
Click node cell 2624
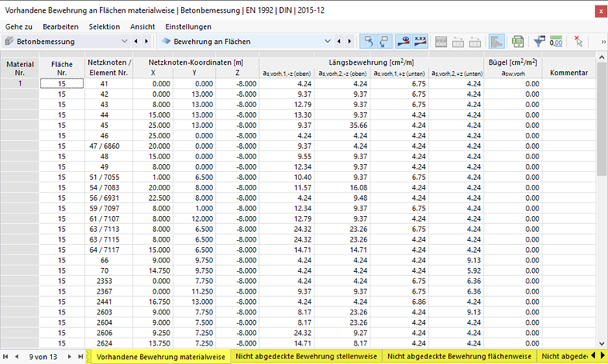[x=104, y=343]
